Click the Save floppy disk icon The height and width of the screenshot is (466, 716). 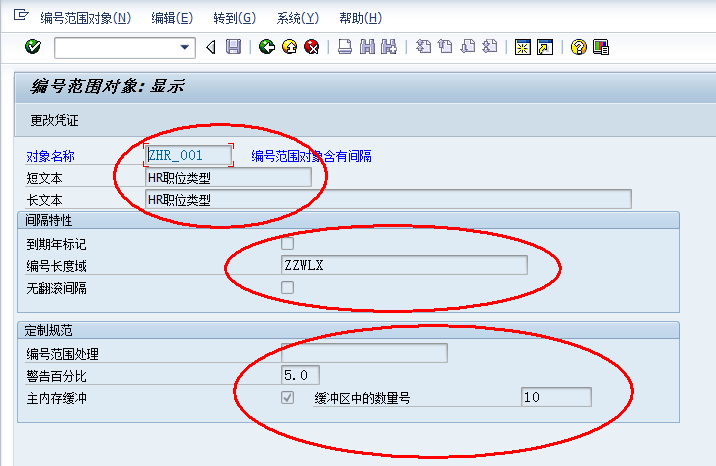coord(233,47)
